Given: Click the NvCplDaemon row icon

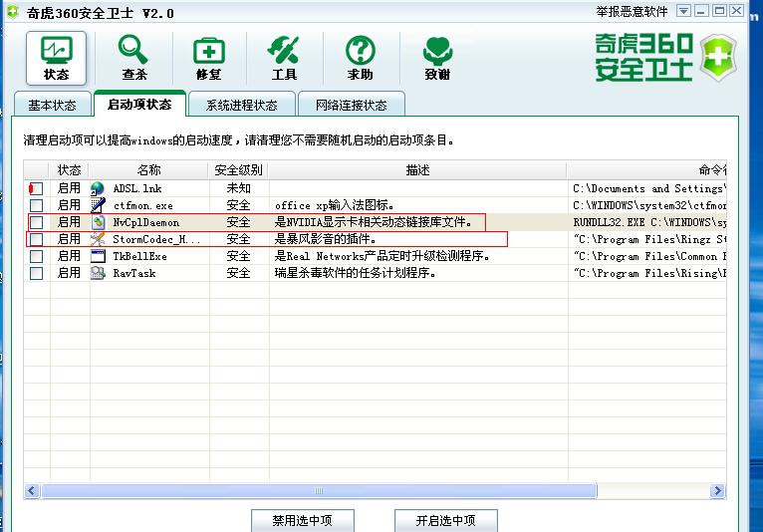Looking at the screenshot, I should [98, 222].
